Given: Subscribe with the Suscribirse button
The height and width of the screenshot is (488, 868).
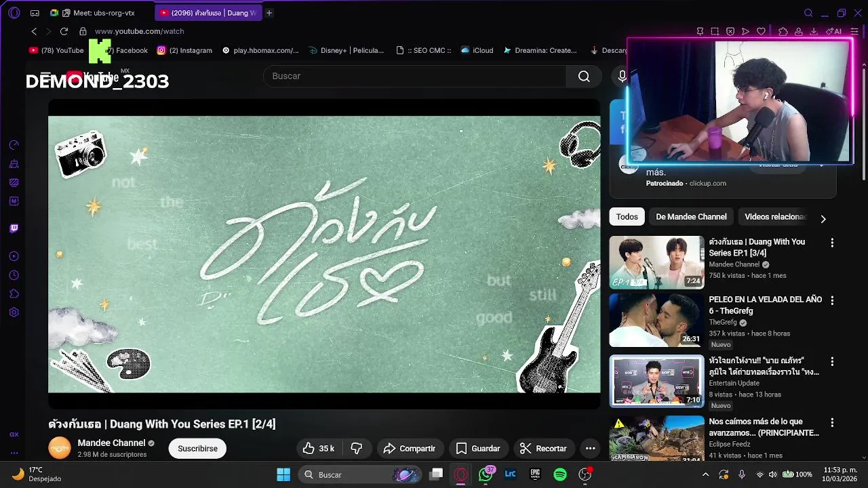Looking at the screenshot, I should click(197, 449).
